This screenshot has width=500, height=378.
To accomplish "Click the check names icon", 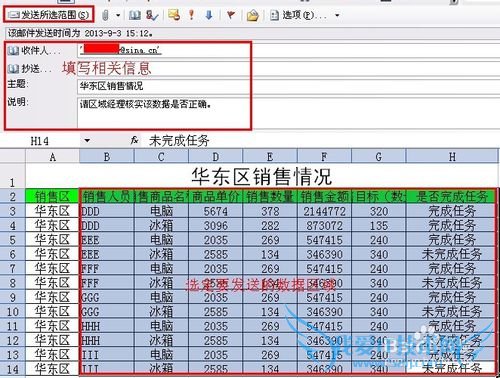I will pyautogui.click(x=152, y=15).
